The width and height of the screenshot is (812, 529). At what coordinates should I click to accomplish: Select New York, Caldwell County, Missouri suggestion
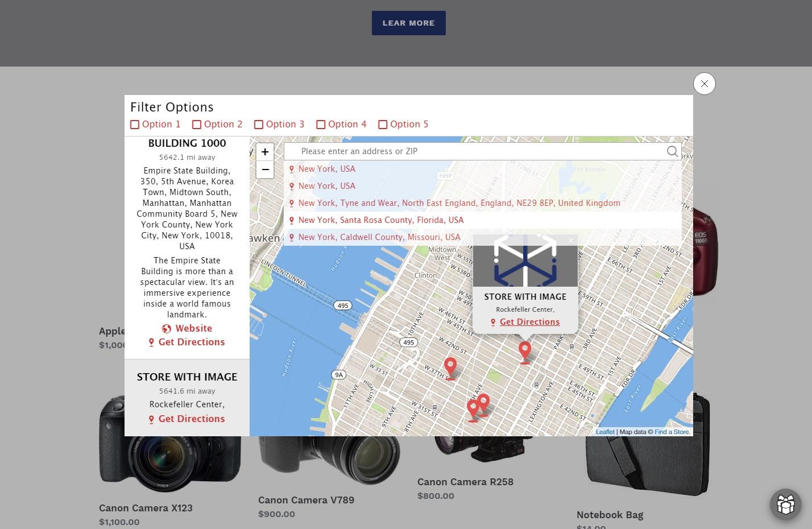(x=379, y=237)
